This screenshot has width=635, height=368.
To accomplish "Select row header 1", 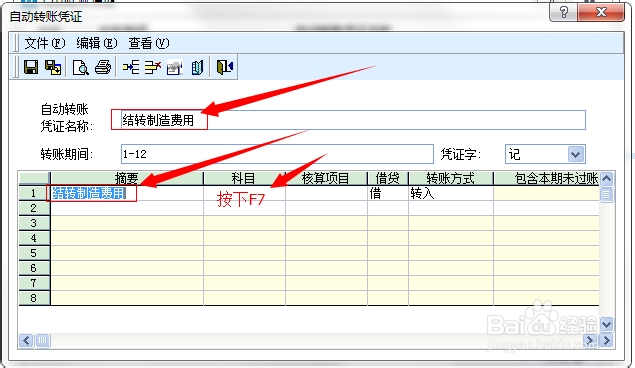I will coord(34,193).
